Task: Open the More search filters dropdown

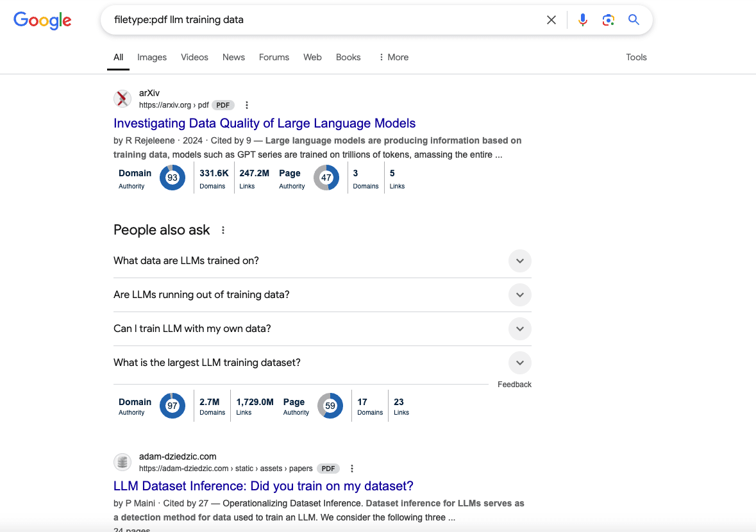Action: (x=393, y=57)
